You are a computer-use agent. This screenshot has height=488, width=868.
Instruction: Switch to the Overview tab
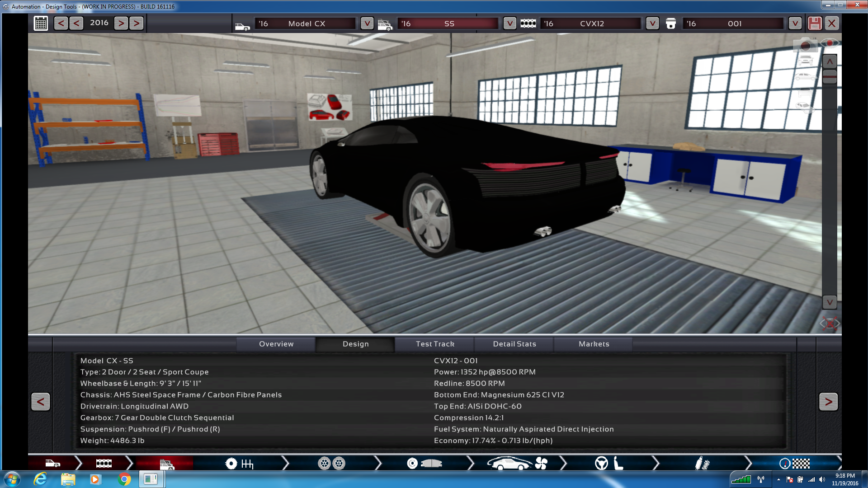pos(276,344)
